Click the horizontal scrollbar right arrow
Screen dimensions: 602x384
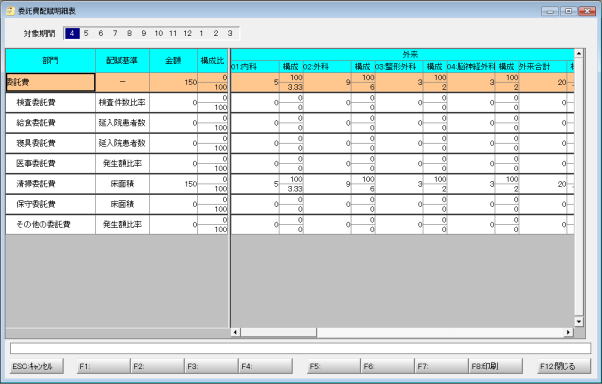pos(569,332)
